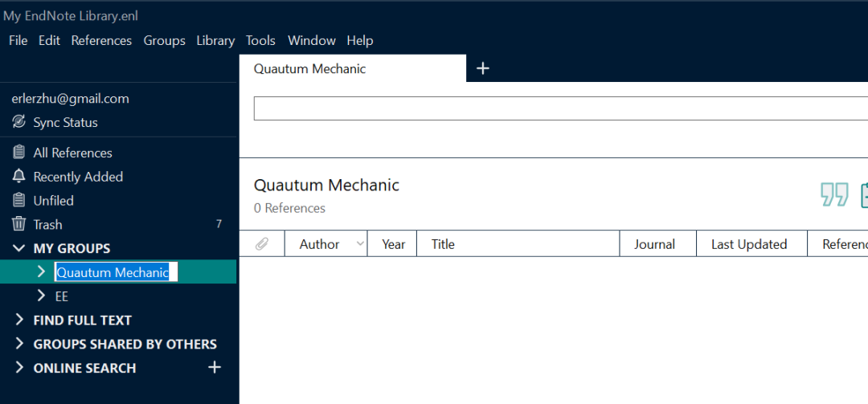
Task: Expand the Quautum Mechanic group set
Action: tap(41, 271)
